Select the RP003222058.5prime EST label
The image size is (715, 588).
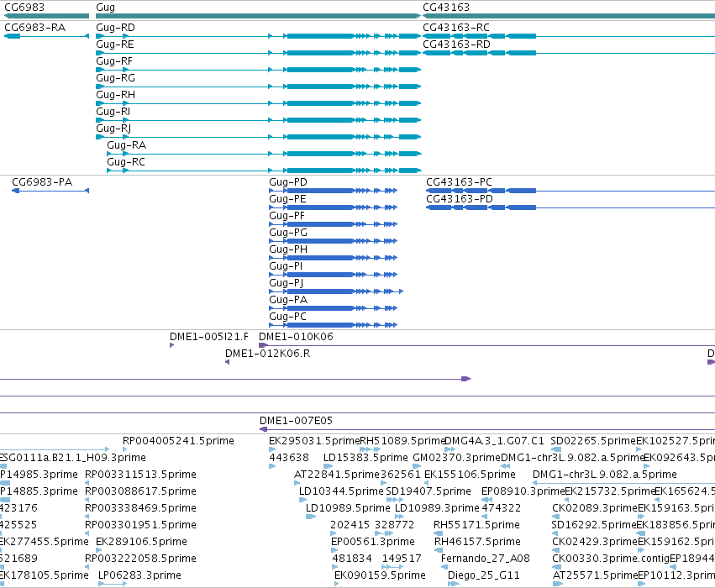[141, 559]
